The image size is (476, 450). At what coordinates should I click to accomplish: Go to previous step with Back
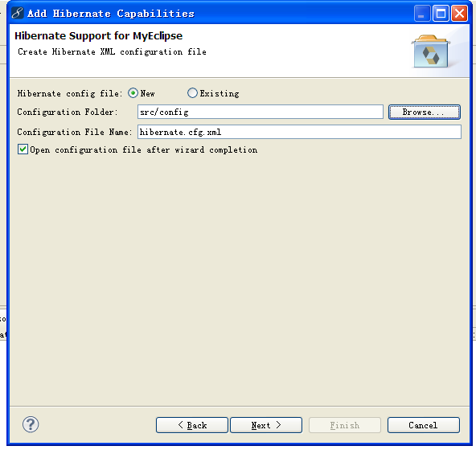(192, 425)
